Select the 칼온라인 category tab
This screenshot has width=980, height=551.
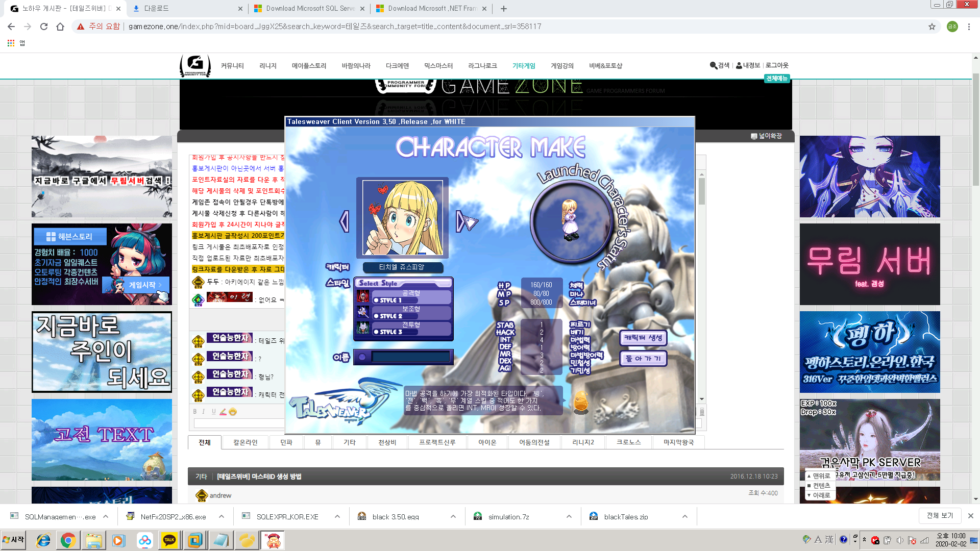tap(246, 442)
